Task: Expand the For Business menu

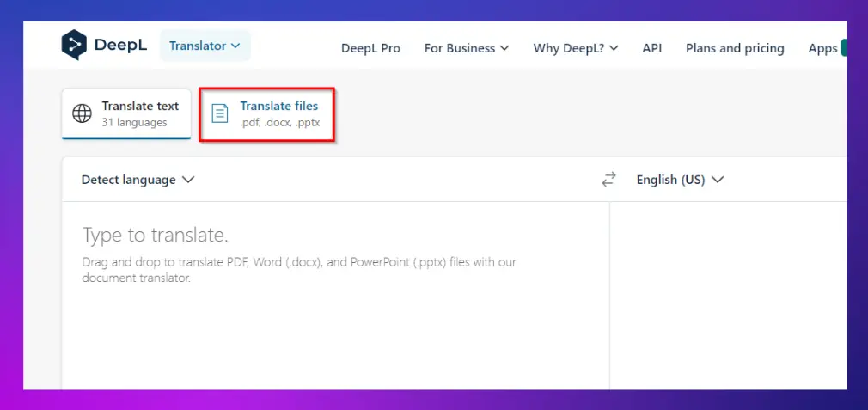Action: tap(466, 48)
